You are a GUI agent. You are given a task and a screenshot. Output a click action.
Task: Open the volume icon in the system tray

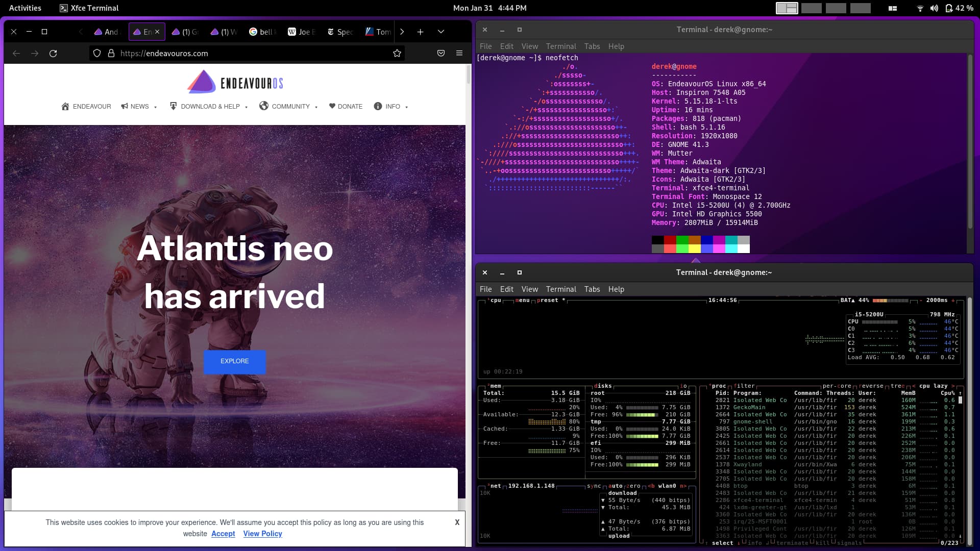click(934, 8)
